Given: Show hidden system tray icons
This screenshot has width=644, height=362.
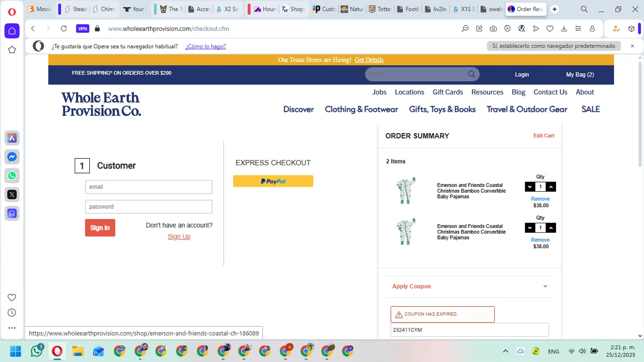Looking at the screenshot, I should click(x=505, y=351).
